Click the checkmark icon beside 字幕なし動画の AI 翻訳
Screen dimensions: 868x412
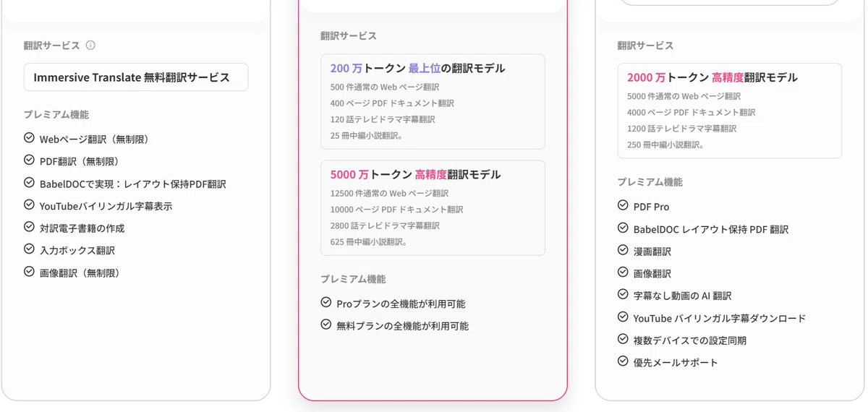623,294
